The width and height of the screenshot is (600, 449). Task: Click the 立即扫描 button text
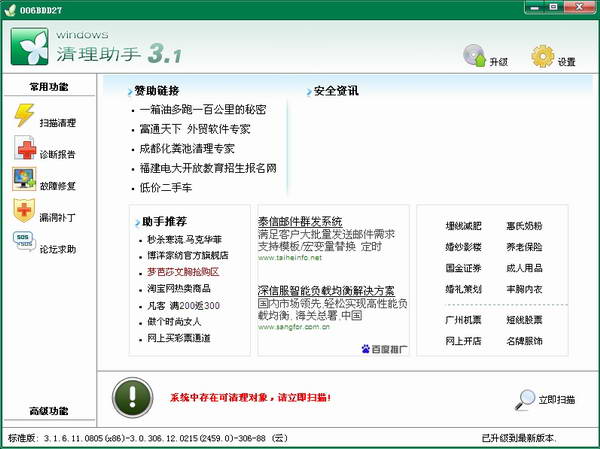557,400
